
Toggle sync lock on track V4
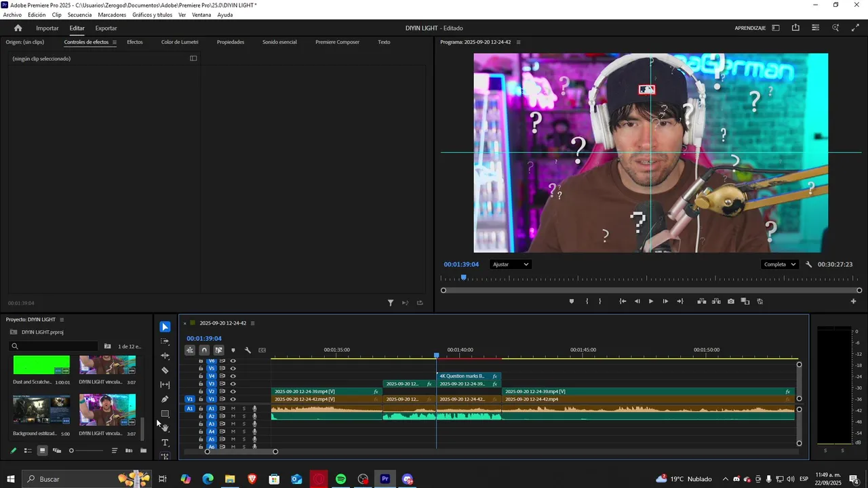tap(222, 376)
